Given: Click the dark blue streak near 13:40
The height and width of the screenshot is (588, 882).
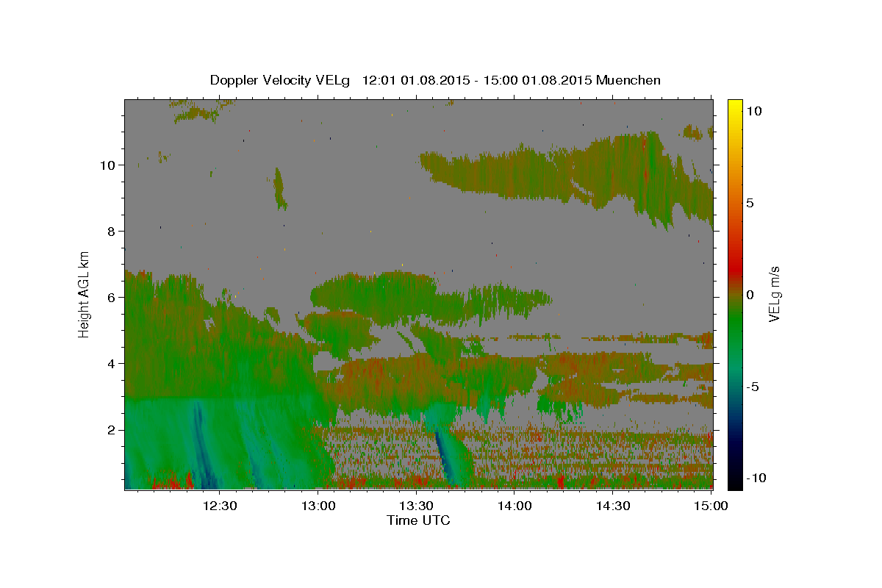Looking at the screenshot, I should pos(445,457).
